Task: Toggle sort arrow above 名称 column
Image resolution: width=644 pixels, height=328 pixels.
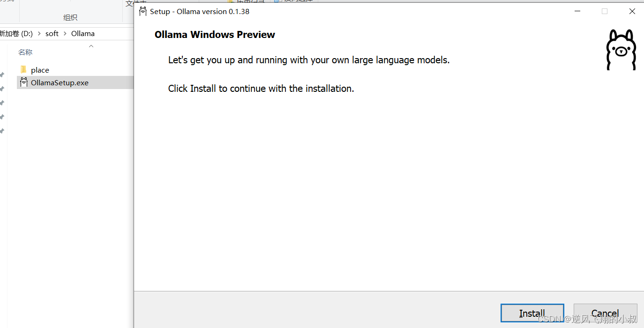Action: (91, 46)
